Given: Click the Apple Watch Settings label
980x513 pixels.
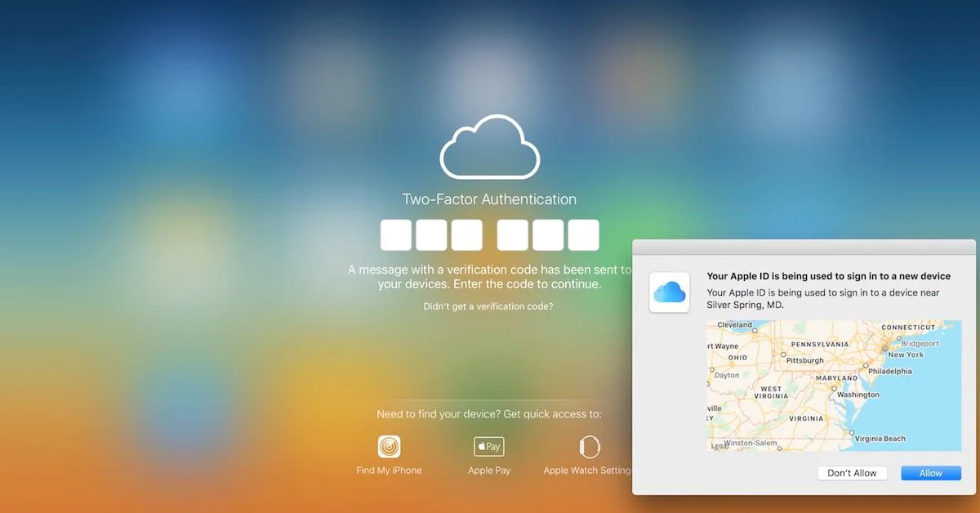Looking at the screenshot, I should 588,471.
